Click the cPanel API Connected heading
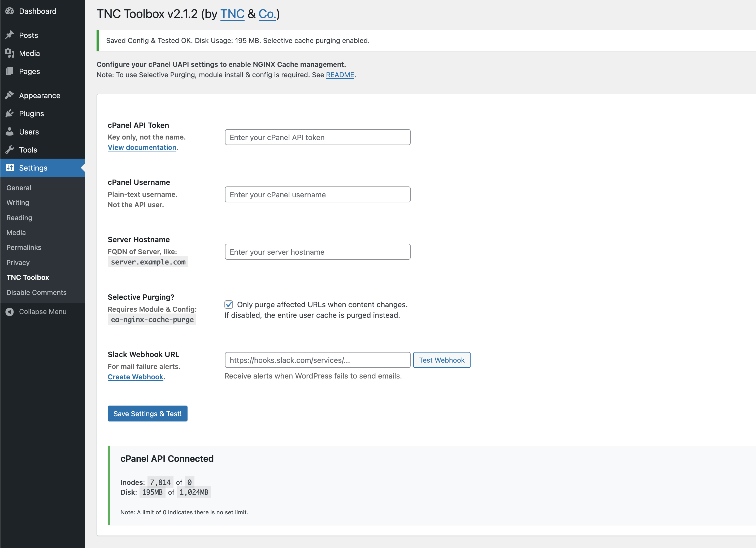Viewport: 756px width, 548px height. 167,459
